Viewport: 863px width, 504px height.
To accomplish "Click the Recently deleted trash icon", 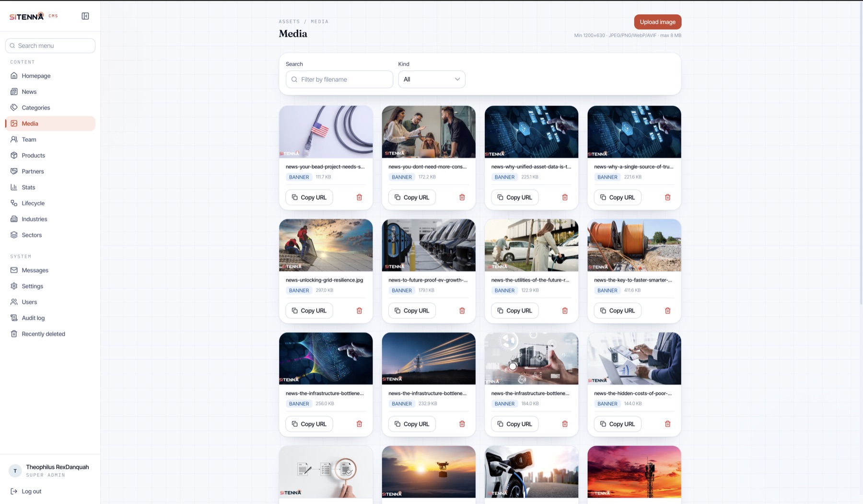I will (14, 334).
